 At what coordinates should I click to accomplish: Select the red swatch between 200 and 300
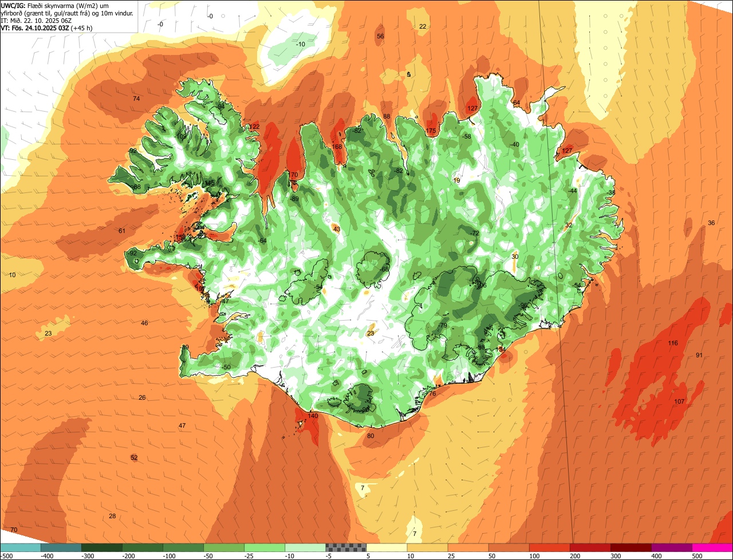pos(590,548)
